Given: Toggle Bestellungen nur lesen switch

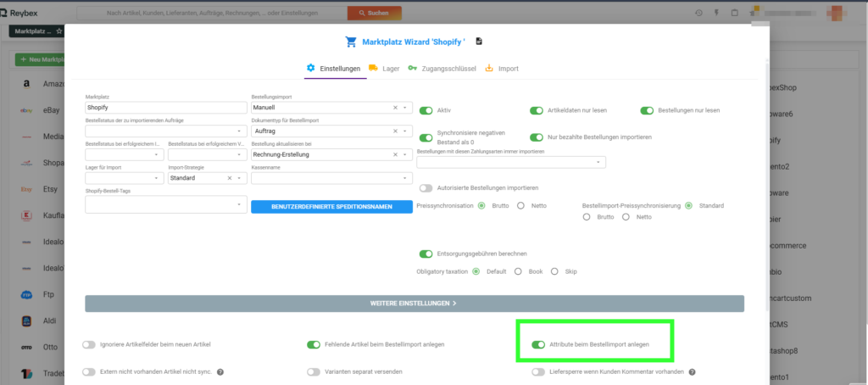Looking at the screenshot, I should 647,111.
